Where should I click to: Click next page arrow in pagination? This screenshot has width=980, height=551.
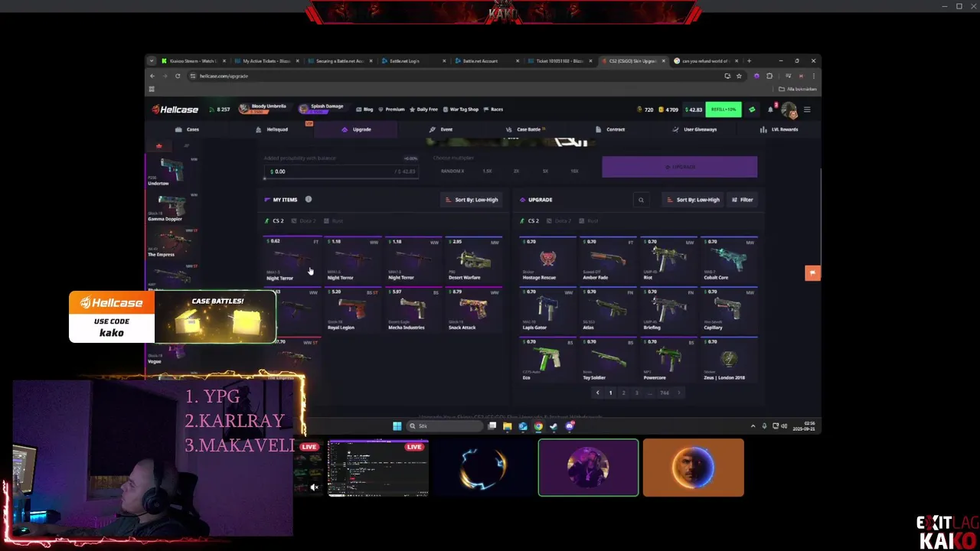click(678, 393)
